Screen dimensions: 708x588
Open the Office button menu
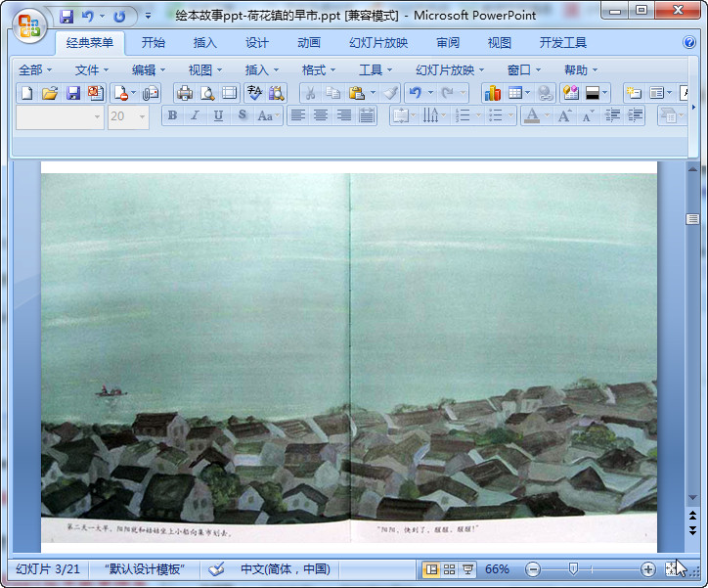(29, 25)
